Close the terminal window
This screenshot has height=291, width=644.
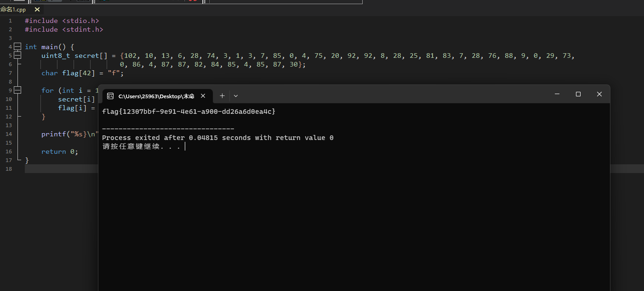tap(599, 94)
